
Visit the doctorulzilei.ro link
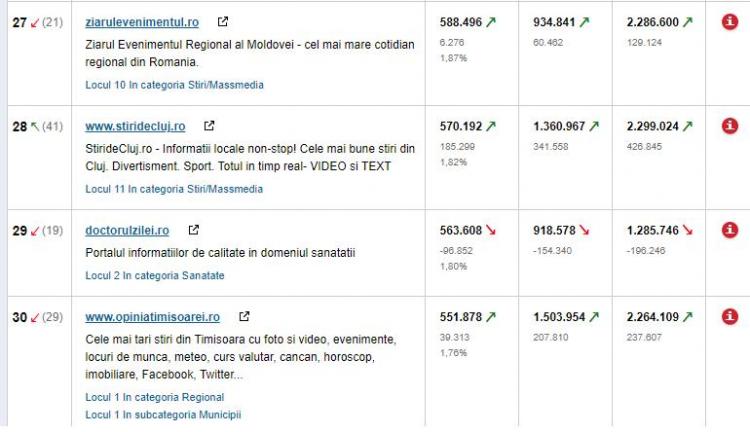click(x=127, y=230)
